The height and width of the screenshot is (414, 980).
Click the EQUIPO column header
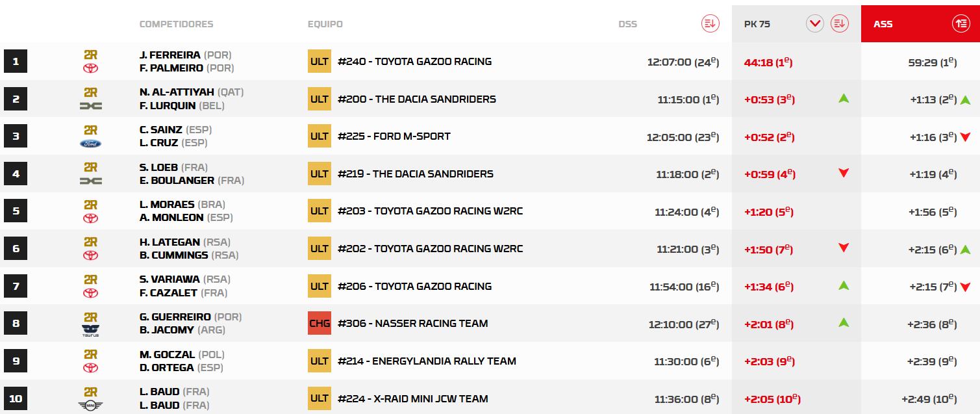[325, 24]
